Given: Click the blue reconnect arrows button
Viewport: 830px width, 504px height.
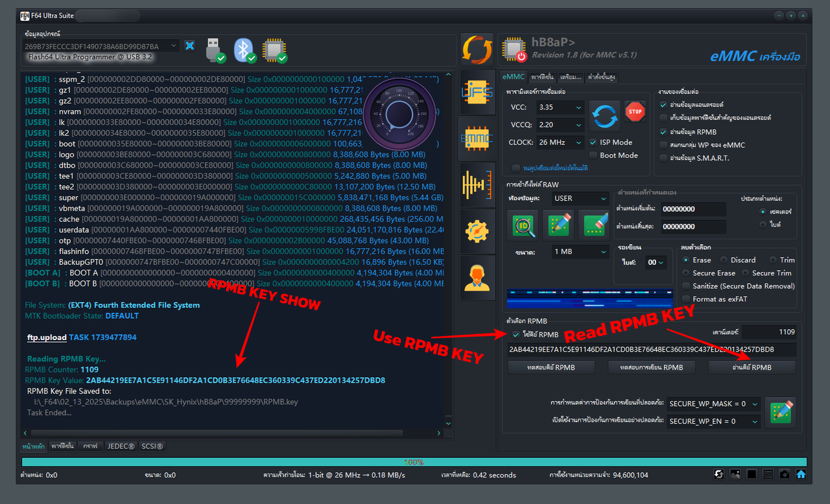Looking at the screenshot, I should (x=605, y=117).
